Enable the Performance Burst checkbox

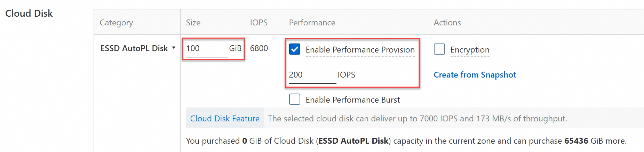295,99
